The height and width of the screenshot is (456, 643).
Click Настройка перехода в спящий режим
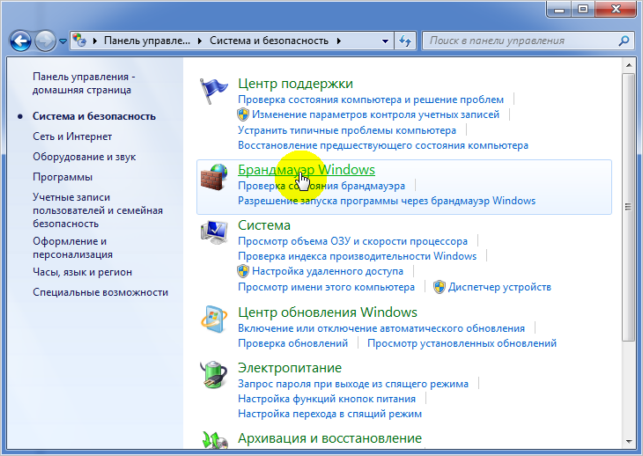pos(330,414)
